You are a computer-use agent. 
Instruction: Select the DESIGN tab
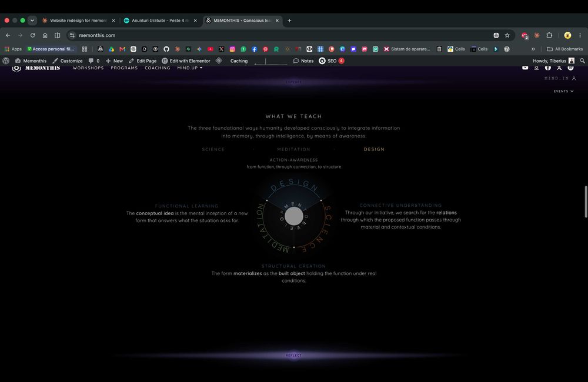click(x=374, y=149)
